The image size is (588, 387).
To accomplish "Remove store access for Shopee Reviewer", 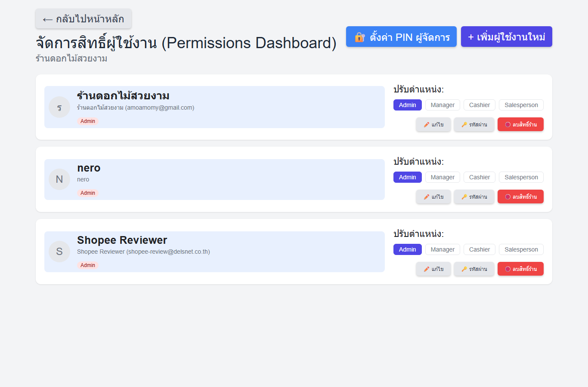I will click(520, 269).
